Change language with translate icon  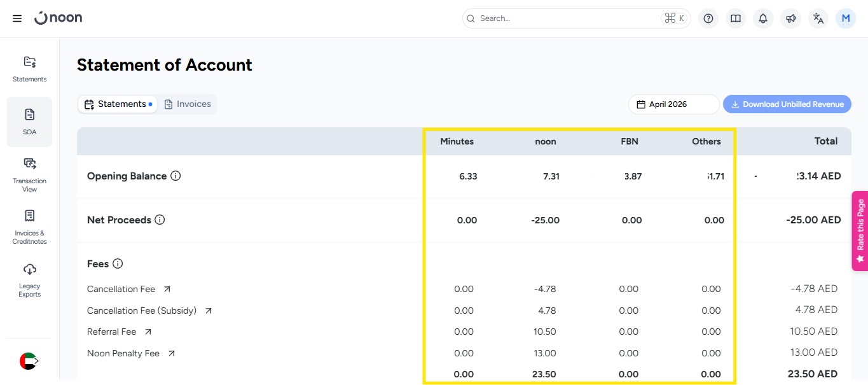(x=818, y=18)
